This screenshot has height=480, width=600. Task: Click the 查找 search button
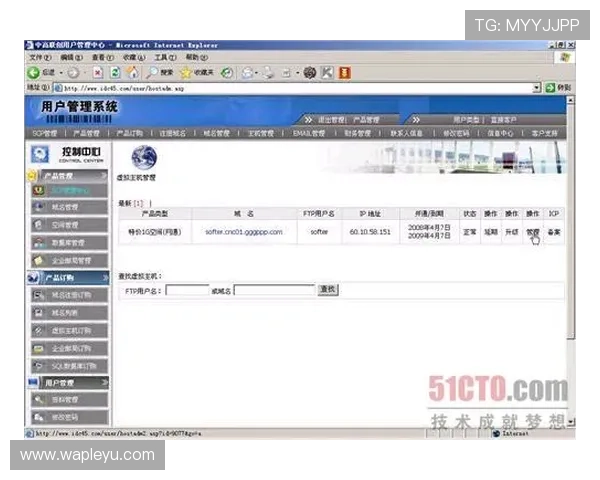point(328,290)
